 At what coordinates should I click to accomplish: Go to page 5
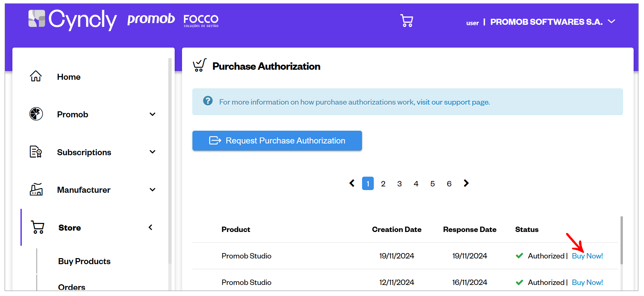432,183
